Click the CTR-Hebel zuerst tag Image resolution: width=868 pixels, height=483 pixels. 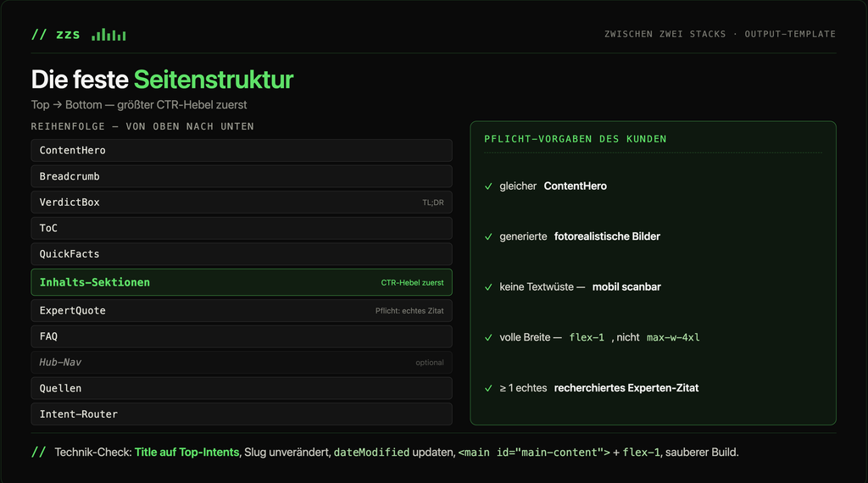click(x=412, y=283)
